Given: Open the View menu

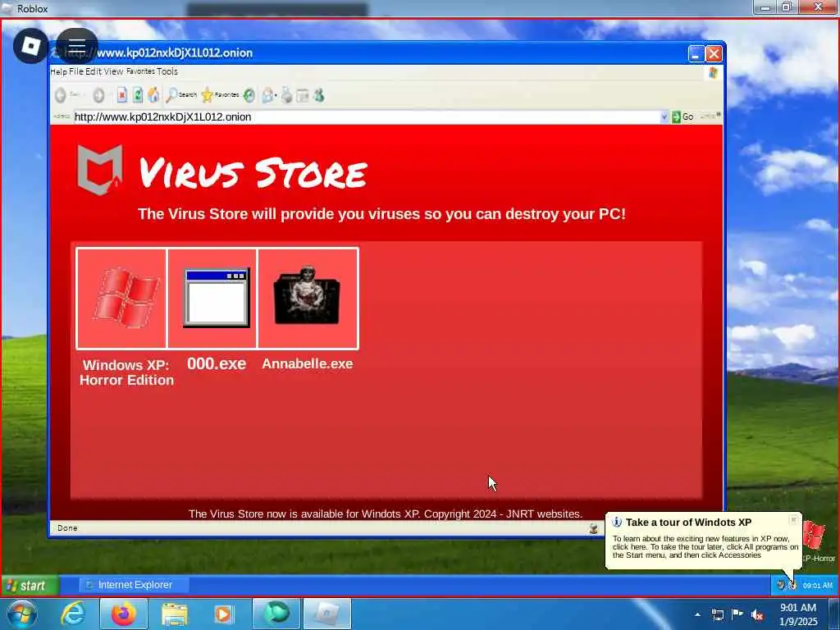Looking at the screenshot, I should click(113, 72).
